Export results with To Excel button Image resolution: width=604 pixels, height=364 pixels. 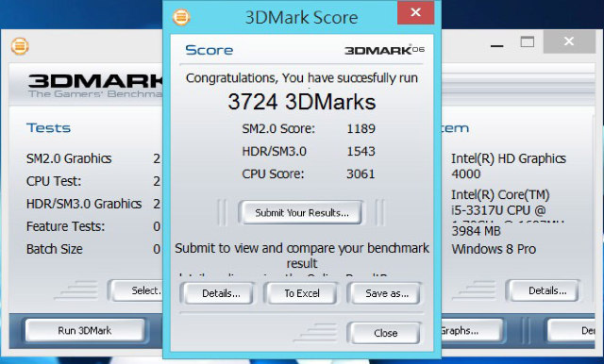(302, 293)
